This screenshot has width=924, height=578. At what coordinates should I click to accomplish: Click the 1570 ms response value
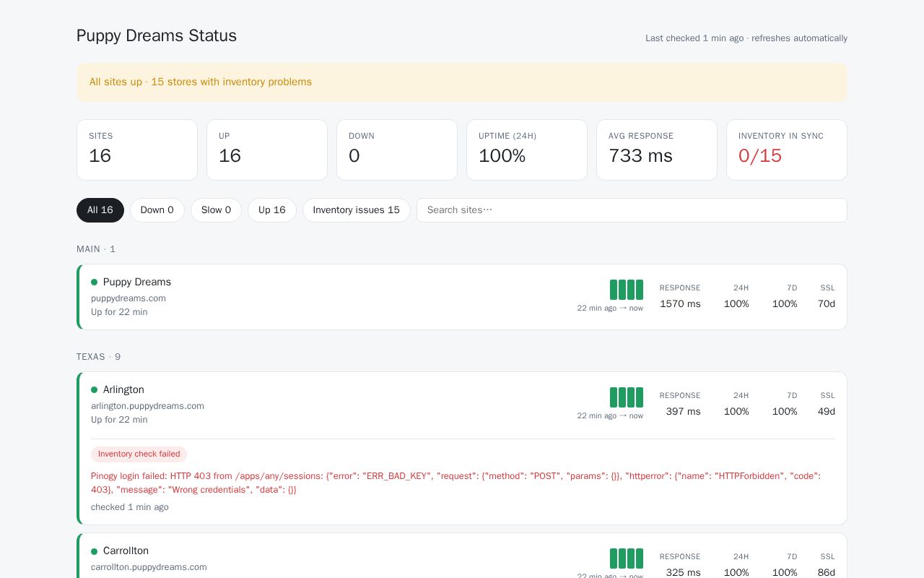(x=680, y=304)
